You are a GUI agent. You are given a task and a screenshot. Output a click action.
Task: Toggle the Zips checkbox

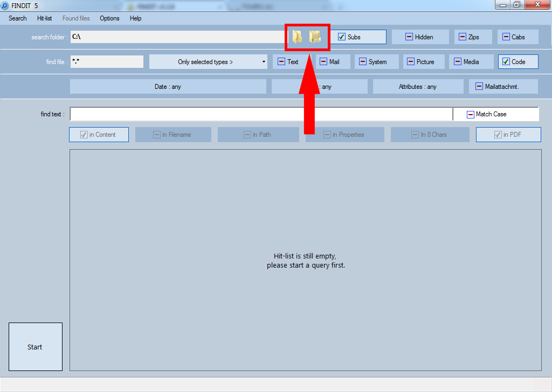click(x=463, y=37)
